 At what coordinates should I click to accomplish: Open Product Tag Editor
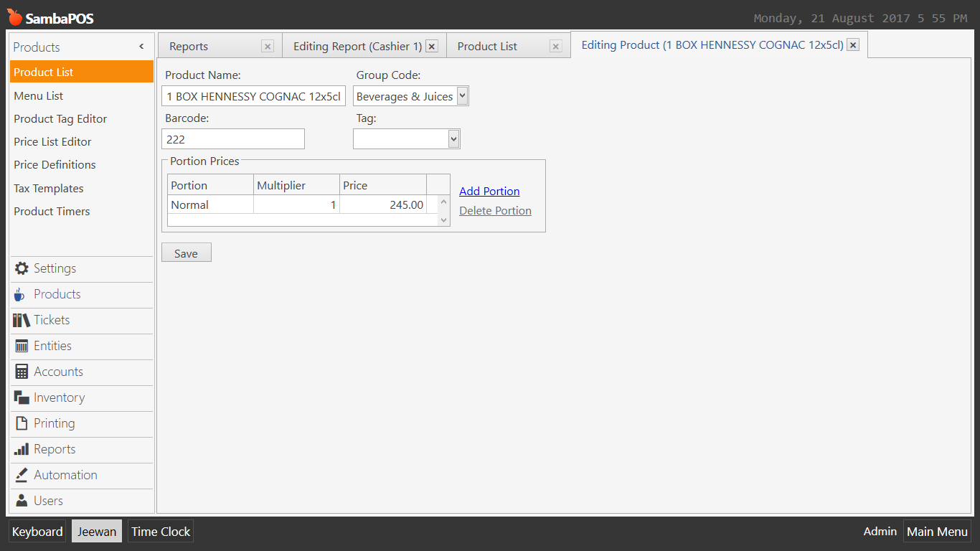82,118
